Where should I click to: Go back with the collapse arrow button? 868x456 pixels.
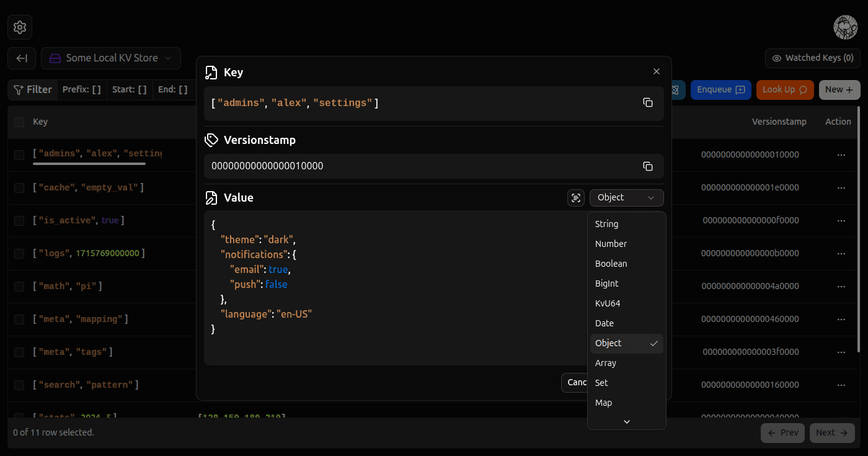point(22,58)
